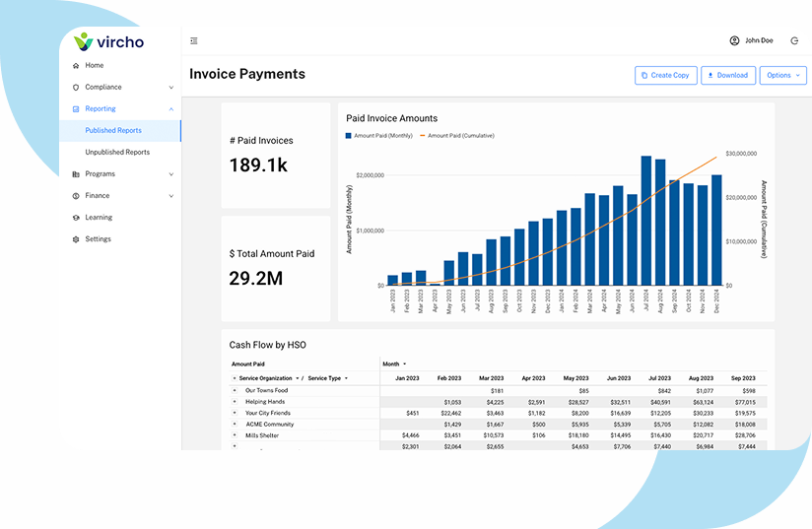Collapse the Reporting menu chevron
Screen dimensions: 812x529
170,109
